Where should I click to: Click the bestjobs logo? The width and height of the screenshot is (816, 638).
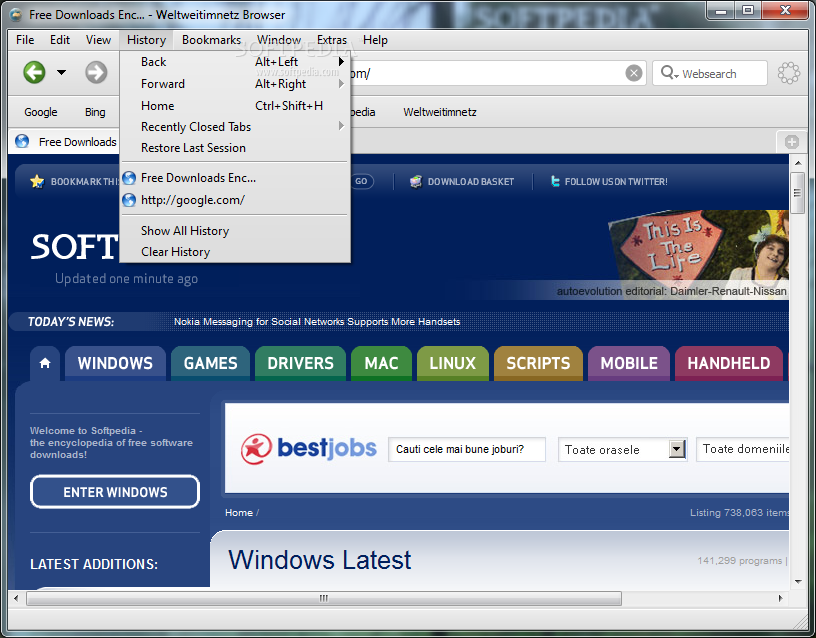[308, 449]
